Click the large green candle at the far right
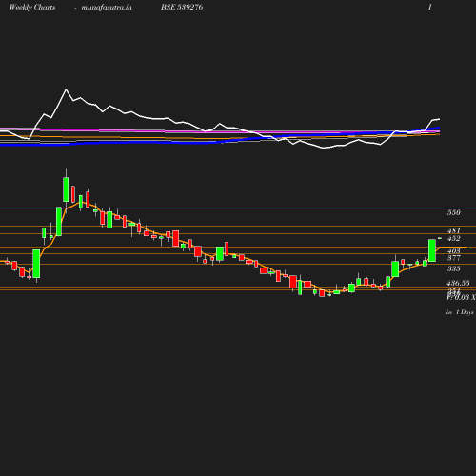The image size is (476, 476). 432,250
